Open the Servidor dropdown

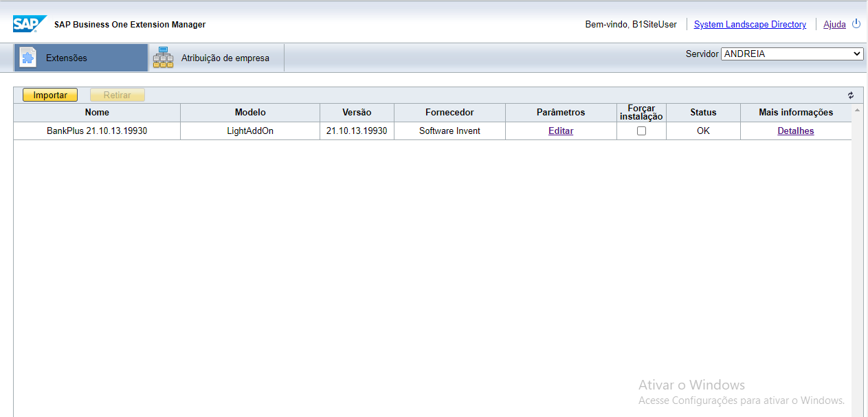792,54
